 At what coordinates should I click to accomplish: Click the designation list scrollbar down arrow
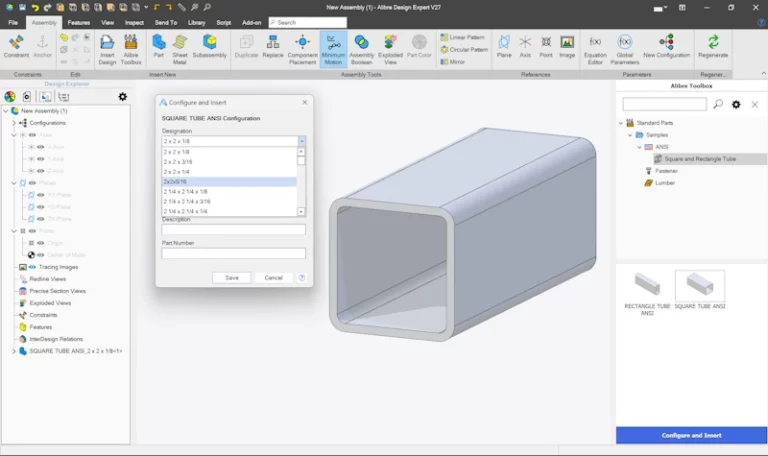[301, 212]
